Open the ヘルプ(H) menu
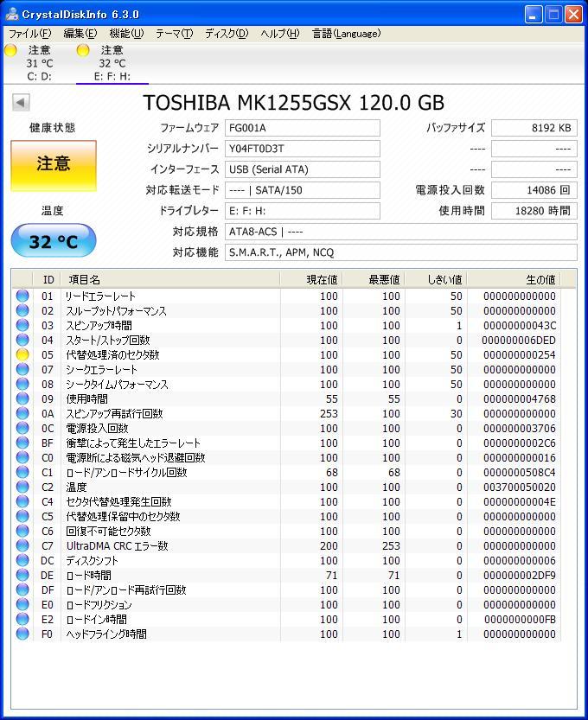This screenshot has height=720, width=588. pos(280,34)
